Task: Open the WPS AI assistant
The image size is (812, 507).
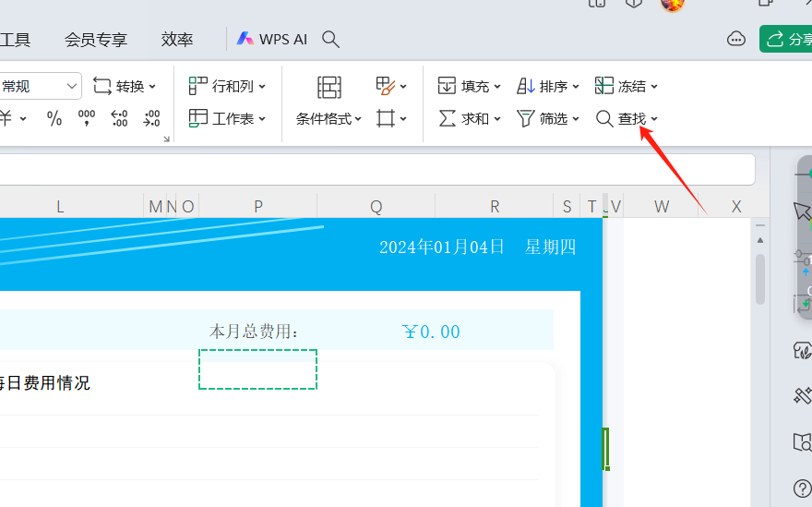Action: pyautogui.click(x=272, y=40)
